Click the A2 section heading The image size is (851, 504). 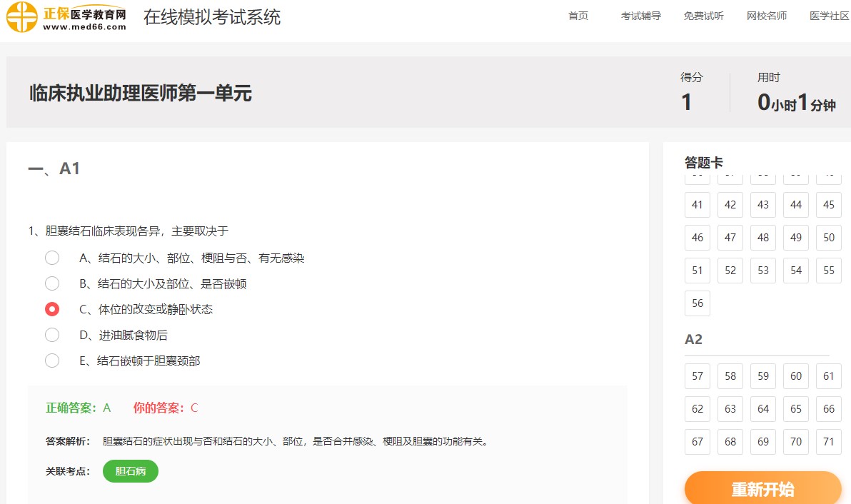click(692, 340)
